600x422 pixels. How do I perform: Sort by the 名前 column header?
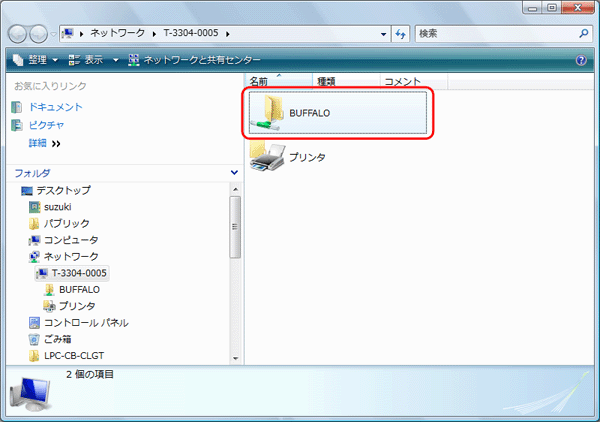[x=279, y=81]
